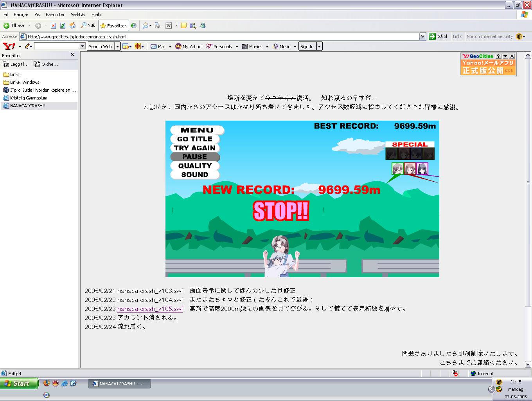Click the Print icon

pos(157,25)
